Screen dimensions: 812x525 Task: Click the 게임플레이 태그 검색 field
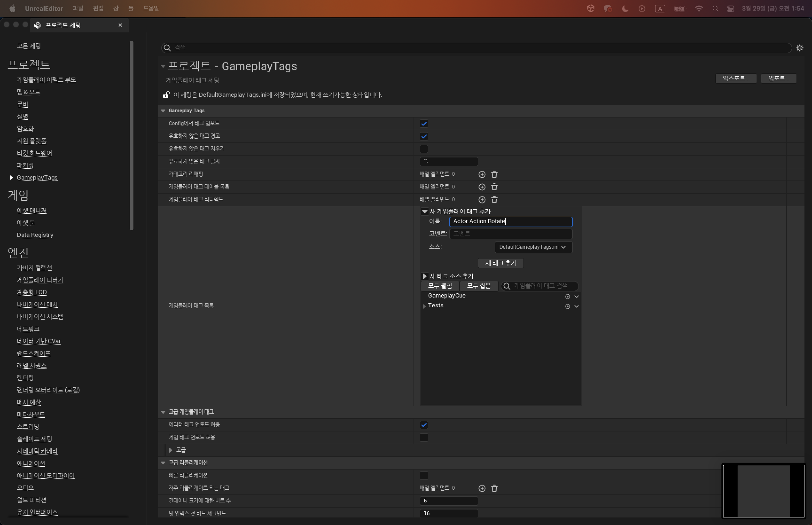(x=543, y=286)
